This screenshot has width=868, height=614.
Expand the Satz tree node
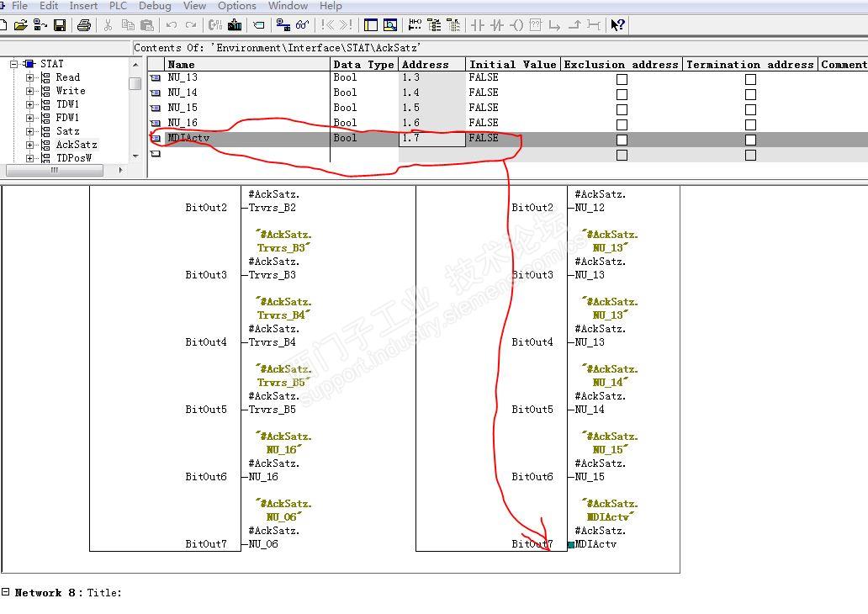[x=30, y=131]
